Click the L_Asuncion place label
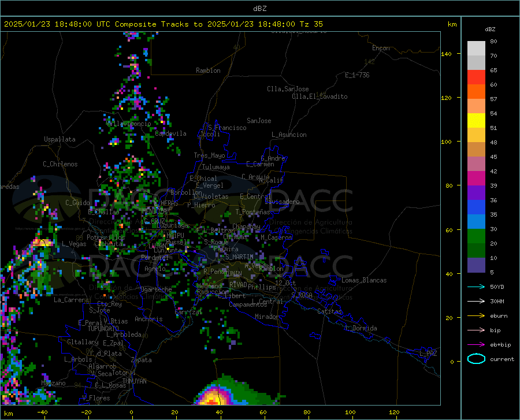 [289, 135]
